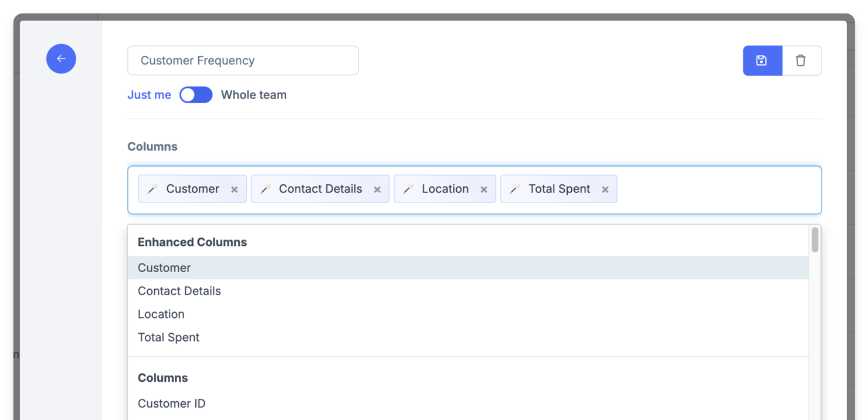Select Total Spent from the dropdown options
This screenshot has width=868, height=420.
168,337
